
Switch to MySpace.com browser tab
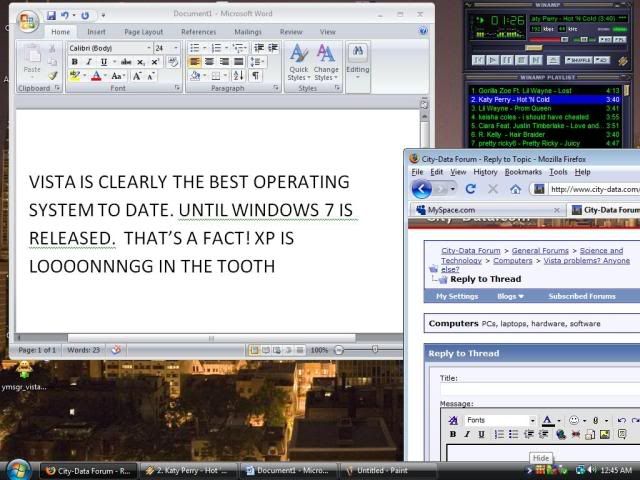pyautogui.click(x=488, y=210)
